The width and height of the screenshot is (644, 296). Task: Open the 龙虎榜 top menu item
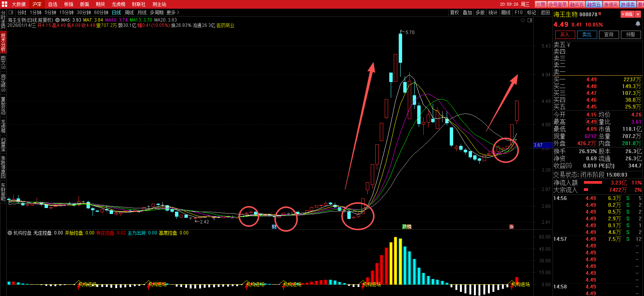119,4
